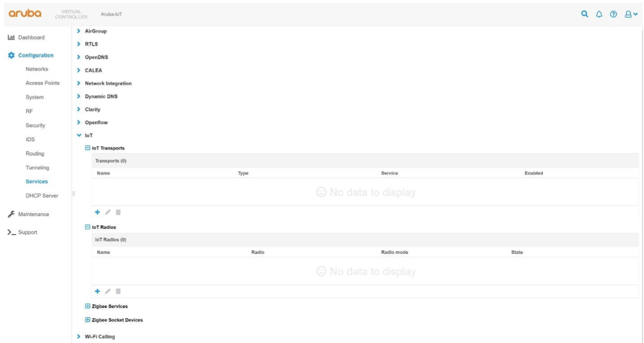This screenshot has height=343, width=644.
Task: Collapse the IoT Radios section
Action: (88, 228)
